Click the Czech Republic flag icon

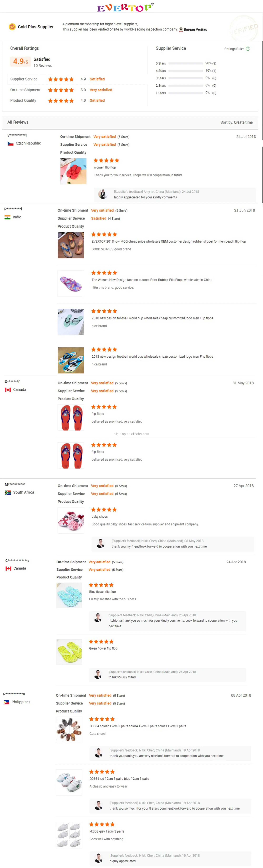point(10,143)
